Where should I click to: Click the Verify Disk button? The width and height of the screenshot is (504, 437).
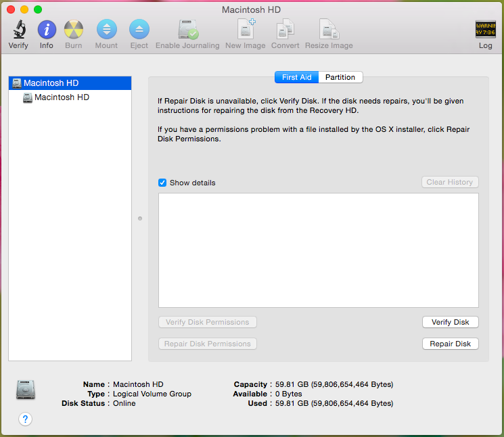click(x=451, y=322)
